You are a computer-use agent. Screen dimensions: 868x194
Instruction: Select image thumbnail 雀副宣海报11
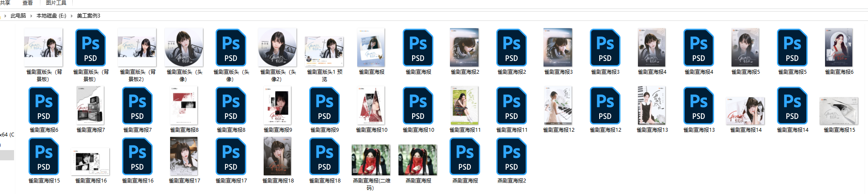[464, 105]
